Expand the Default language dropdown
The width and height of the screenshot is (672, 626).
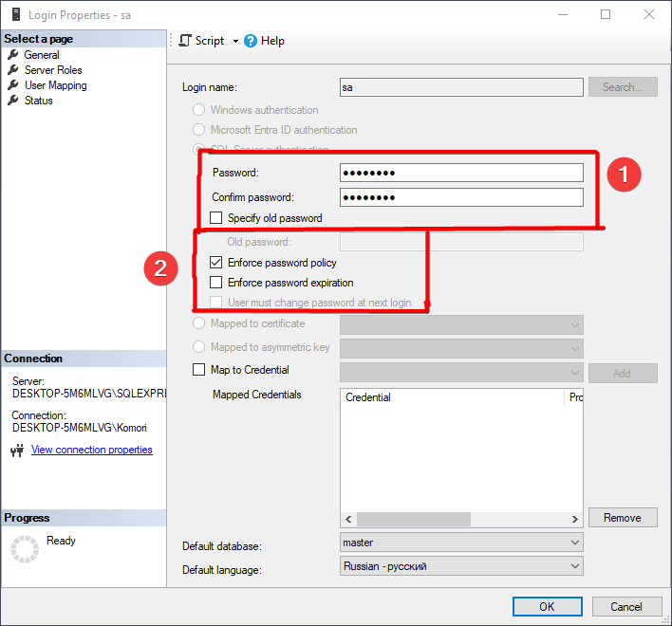point(461,566)
